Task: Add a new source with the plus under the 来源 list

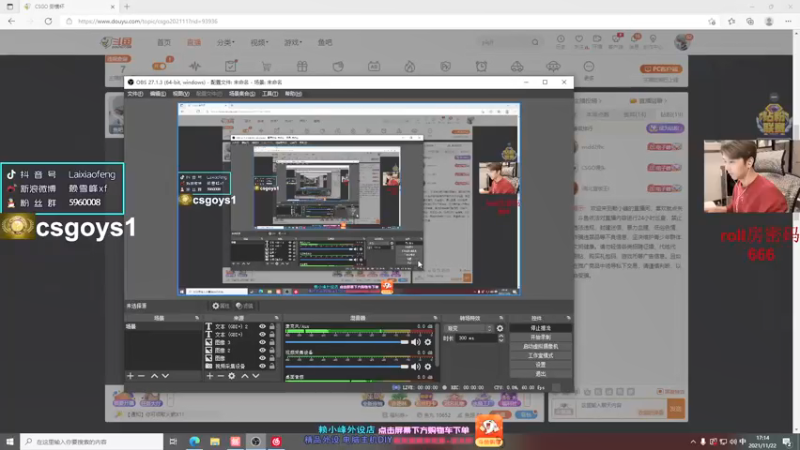Action: pyautogui.click(x=209, y=376)
